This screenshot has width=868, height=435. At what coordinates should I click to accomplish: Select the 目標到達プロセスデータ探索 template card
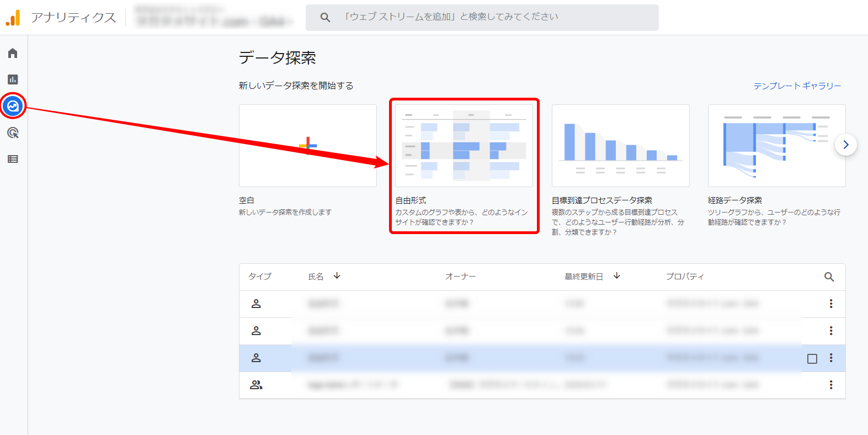coord(621,146)
